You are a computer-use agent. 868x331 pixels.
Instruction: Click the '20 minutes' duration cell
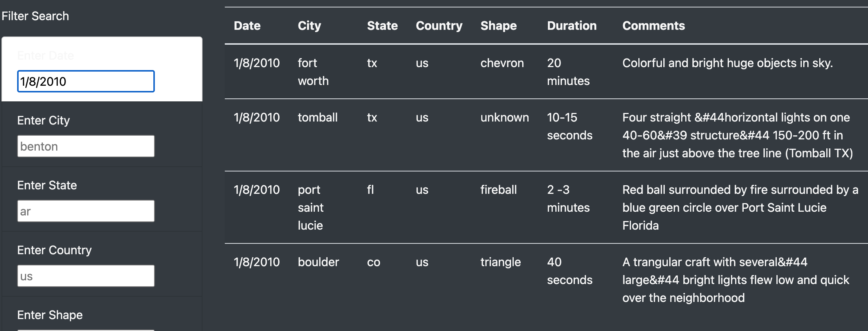568,72
